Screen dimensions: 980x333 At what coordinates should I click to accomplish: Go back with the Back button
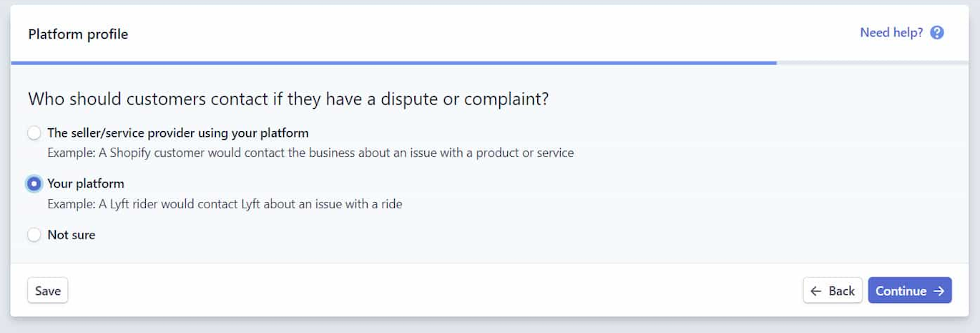click(833, 291)
